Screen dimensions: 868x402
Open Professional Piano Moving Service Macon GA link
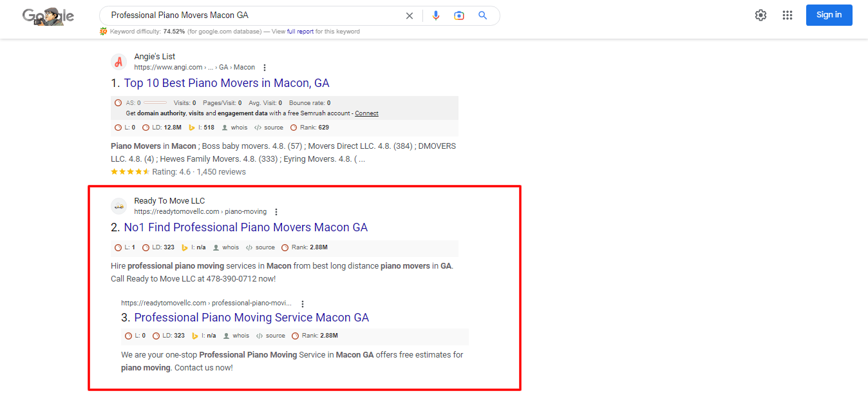tap(252, 318)
